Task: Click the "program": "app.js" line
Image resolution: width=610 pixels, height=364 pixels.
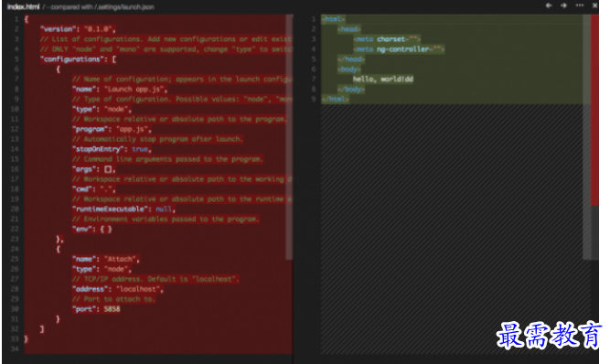Action: 112,129
